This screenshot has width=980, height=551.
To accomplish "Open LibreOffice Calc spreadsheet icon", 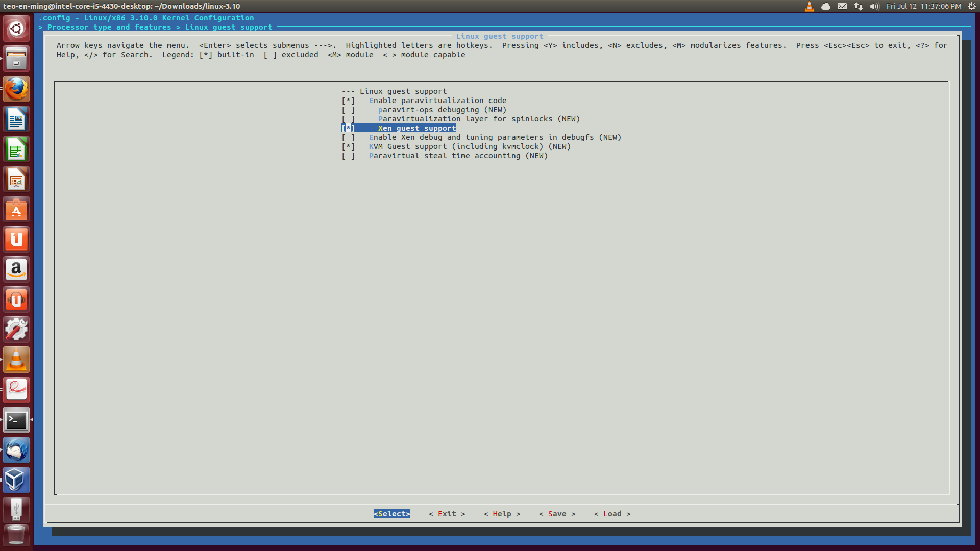I will click(16, 149).
